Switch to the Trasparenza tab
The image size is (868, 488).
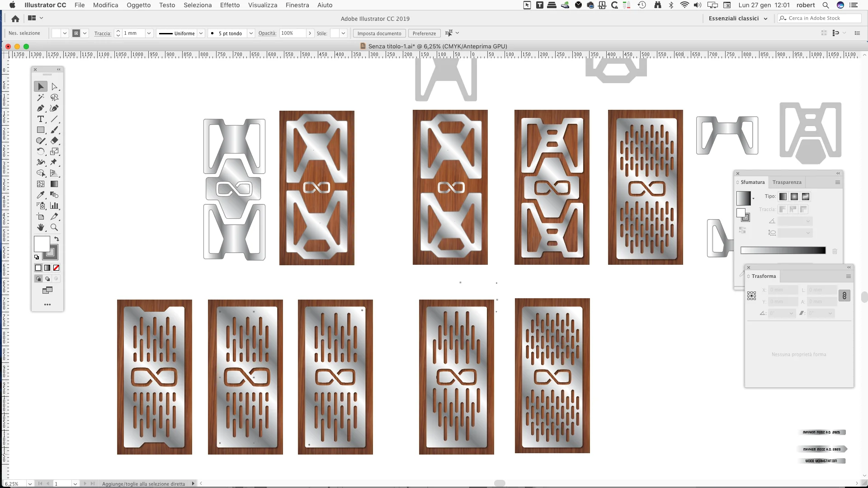(x=787, y=182)
